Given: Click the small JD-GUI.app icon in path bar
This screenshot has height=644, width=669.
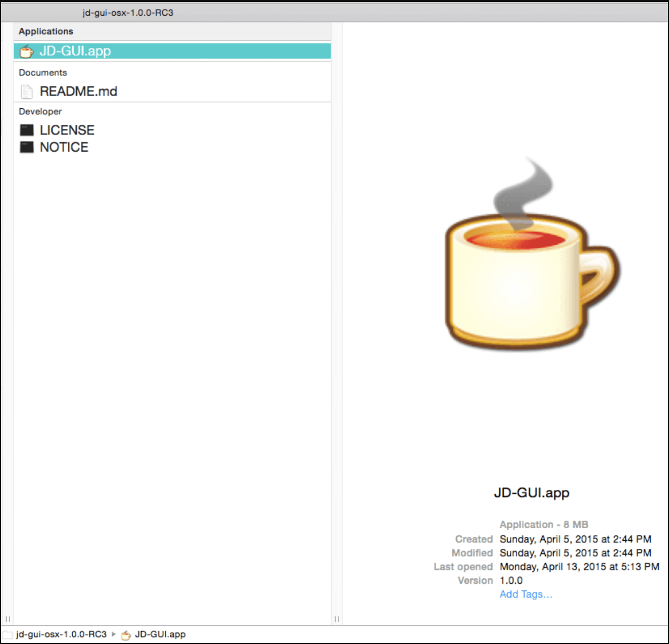Looking at the screenshot, I should point(126,635).
